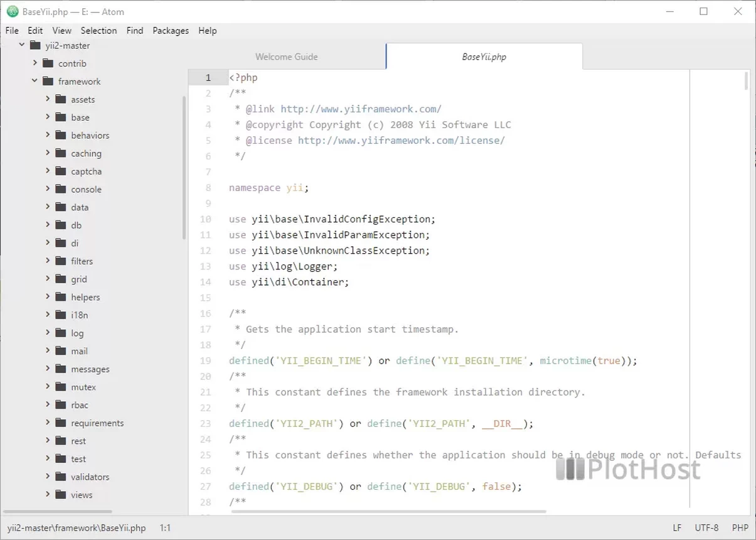Click the yiiframework.com/license URL text

[401, 141]
